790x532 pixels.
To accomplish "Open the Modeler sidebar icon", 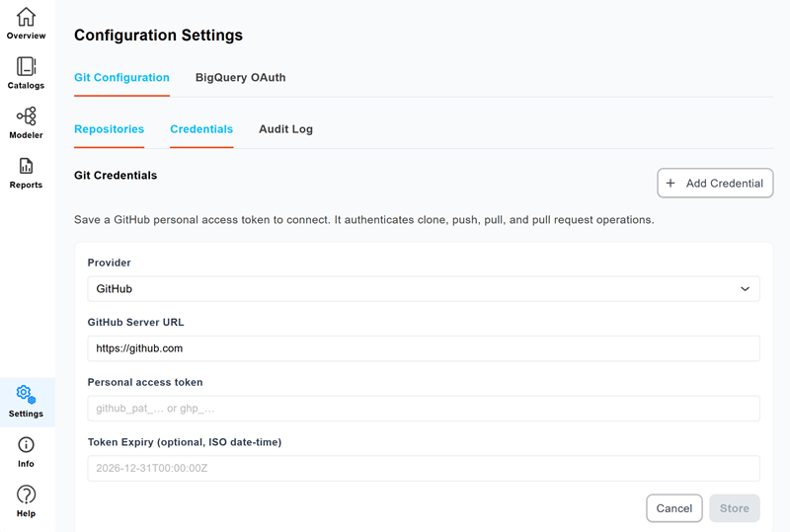I will coord(27,115).
